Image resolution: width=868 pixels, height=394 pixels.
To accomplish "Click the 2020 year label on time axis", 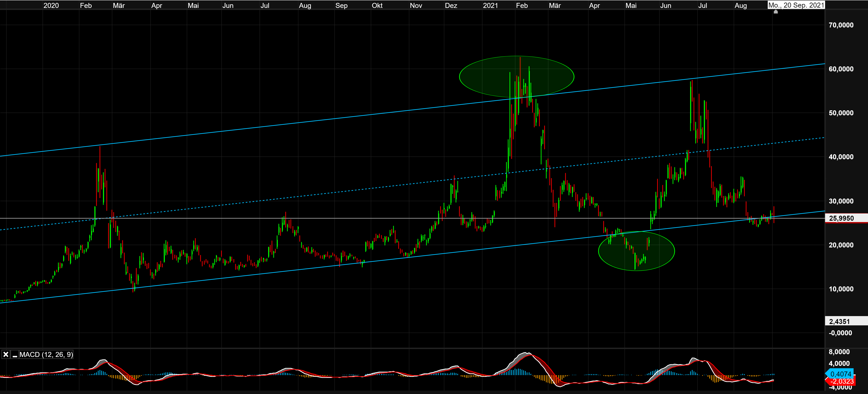I will click(x=51, y=5).
